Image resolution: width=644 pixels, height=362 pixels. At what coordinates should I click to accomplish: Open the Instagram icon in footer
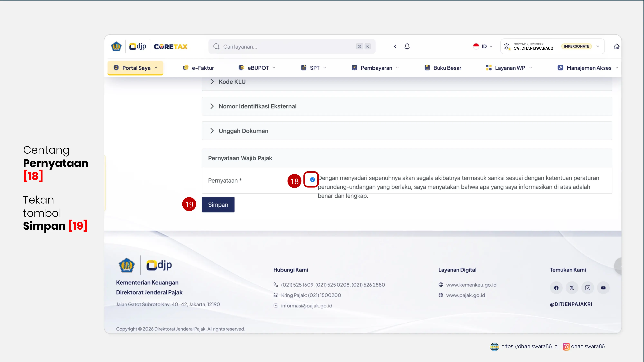(x=587, y=288)
